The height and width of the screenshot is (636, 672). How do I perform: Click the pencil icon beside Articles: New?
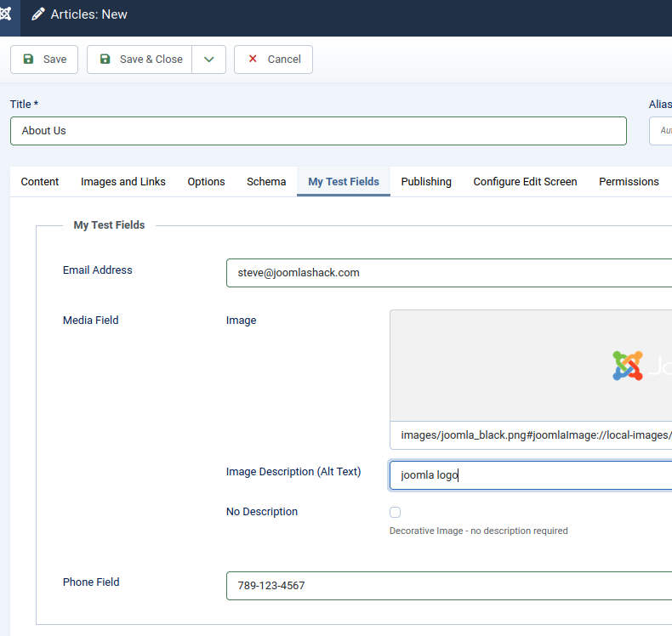pyautogui.click(x=38, y=14)
